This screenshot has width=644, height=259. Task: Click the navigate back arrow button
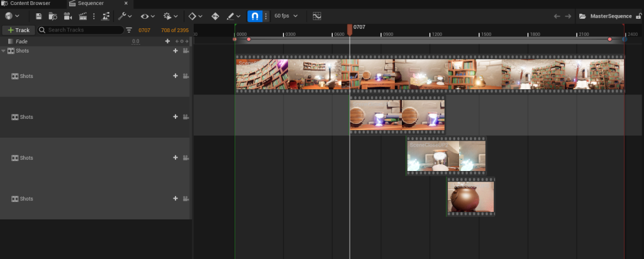557,16
